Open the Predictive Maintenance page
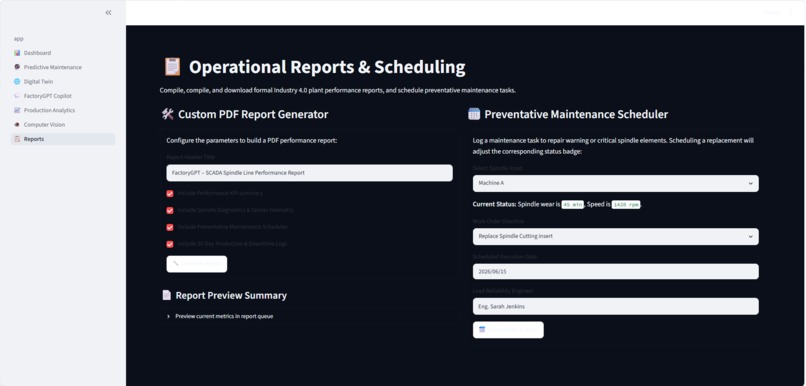Screen dimensions: 806x386 click(x=52, y=67)
